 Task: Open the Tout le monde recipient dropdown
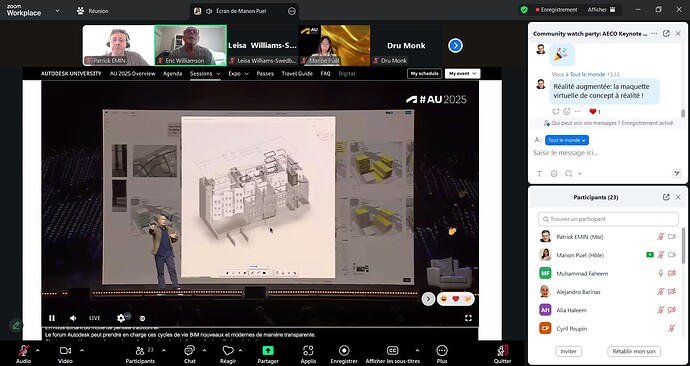567,140
